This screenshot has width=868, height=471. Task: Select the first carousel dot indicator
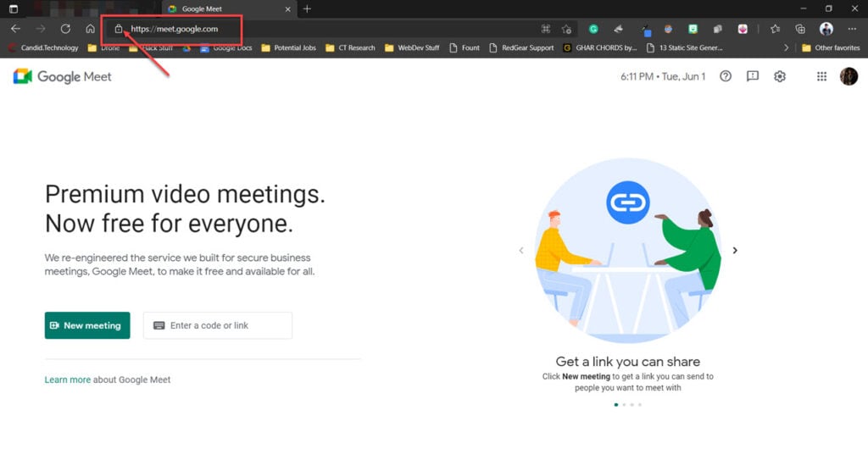616,405
